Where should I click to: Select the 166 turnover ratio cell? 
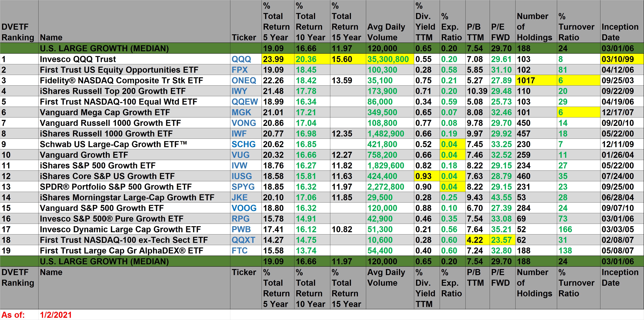[x=578, y=229]
